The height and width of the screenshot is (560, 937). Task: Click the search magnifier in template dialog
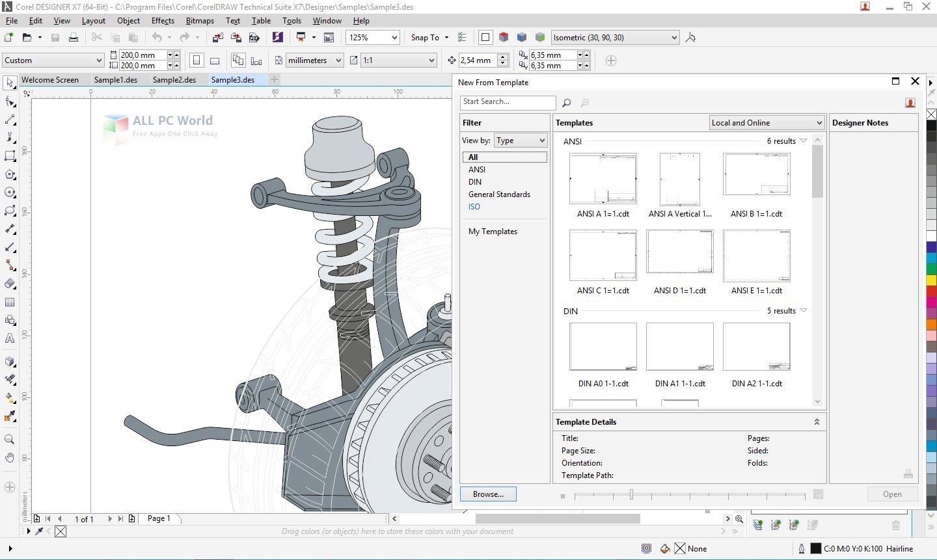[x=566, y=103]
